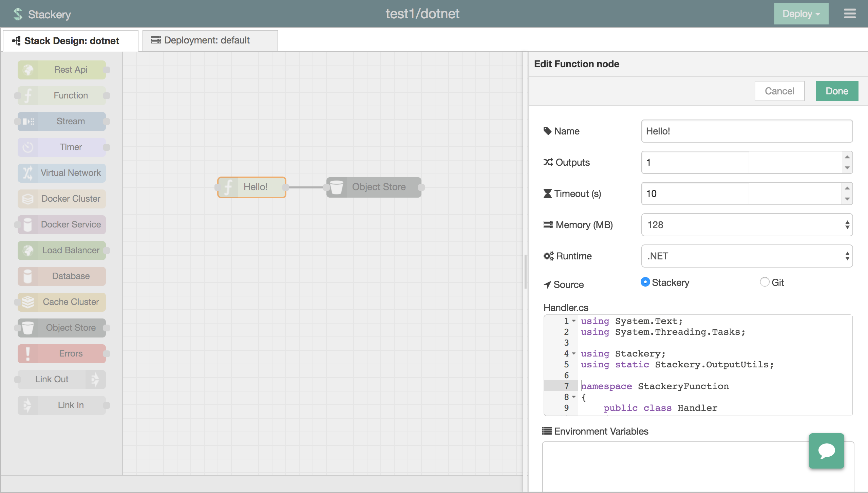Click the Hello! function node on canvas
868x493 pixels.
(x=252, y=187)
